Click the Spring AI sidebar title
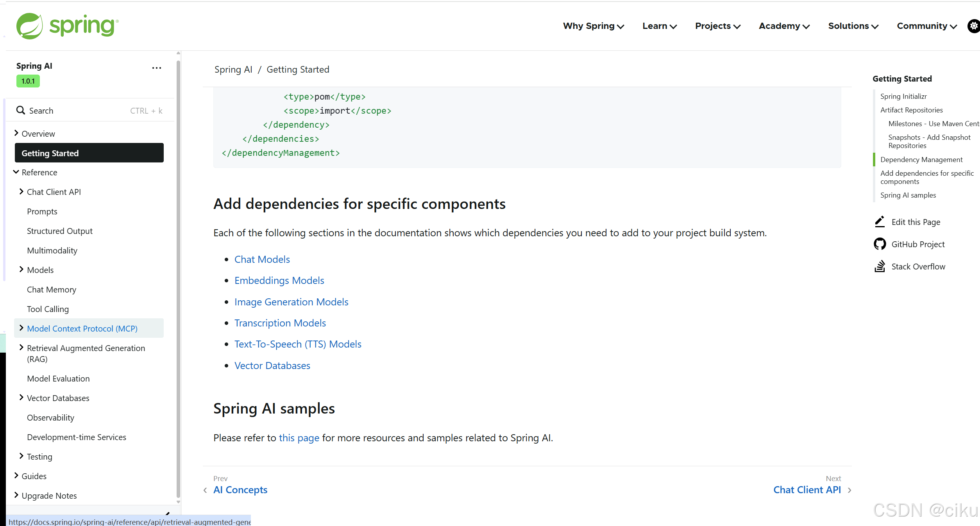This screenshot has height=526, width=980. 34,66
